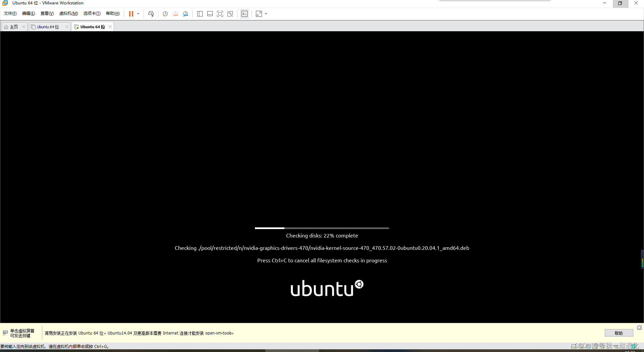
Task: Open the snapshot manager
Action: pyautogui.click(x=185, y=14)
